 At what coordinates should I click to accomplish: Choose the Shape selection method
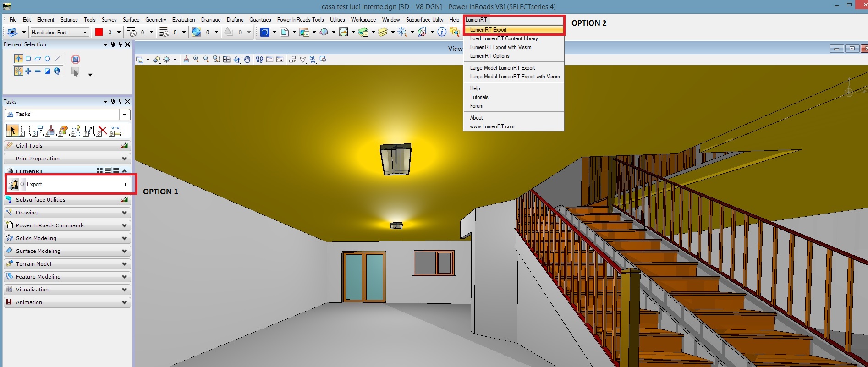coord(38,59)
